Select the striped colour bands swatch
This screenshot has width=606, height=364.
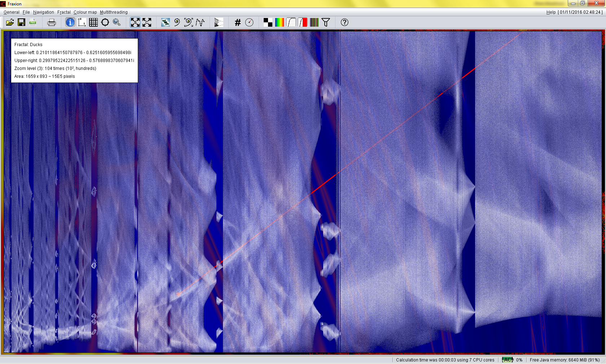coord(314,22)
